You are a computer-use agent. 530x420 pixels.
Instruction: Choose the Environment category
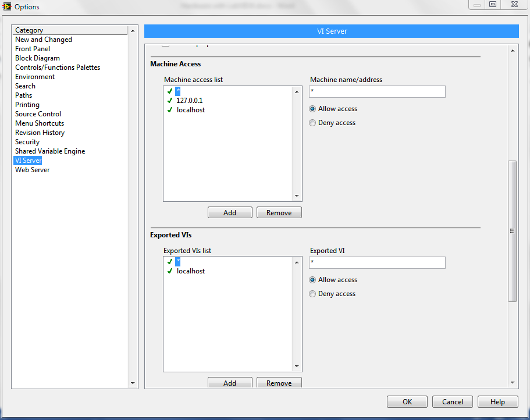pos(35,77)
